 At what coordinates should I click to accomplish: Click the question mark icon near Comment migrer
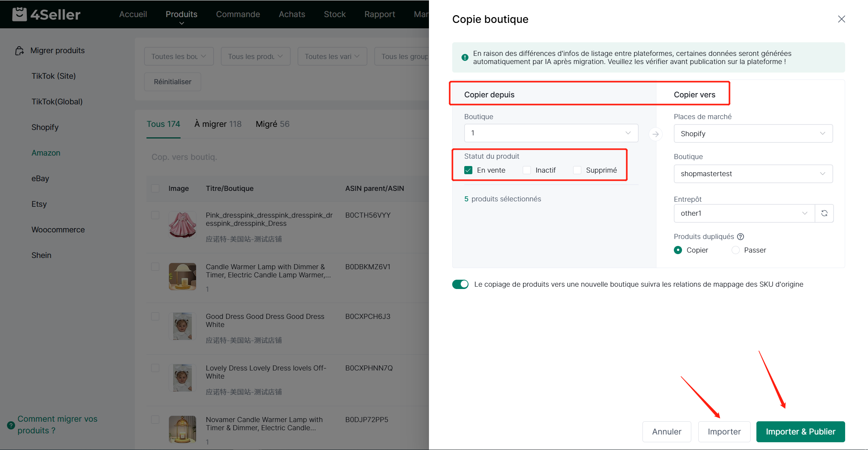coord(11,425)
